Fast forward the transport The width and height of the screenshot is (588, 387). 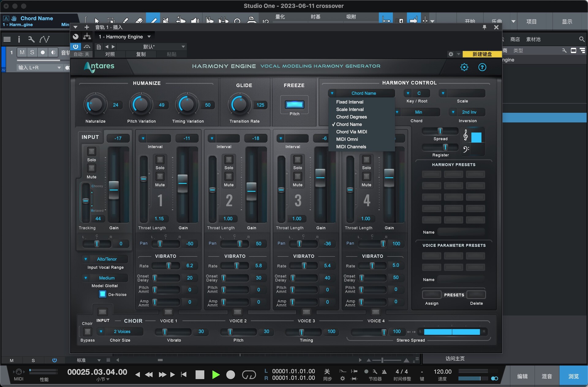click(162, 374)
